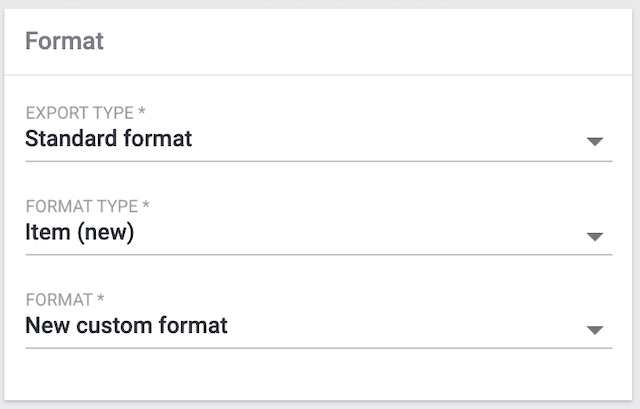The image size is (640, 409).
Task: Expand the Format Type dropdown arrow
Action: 595,237
